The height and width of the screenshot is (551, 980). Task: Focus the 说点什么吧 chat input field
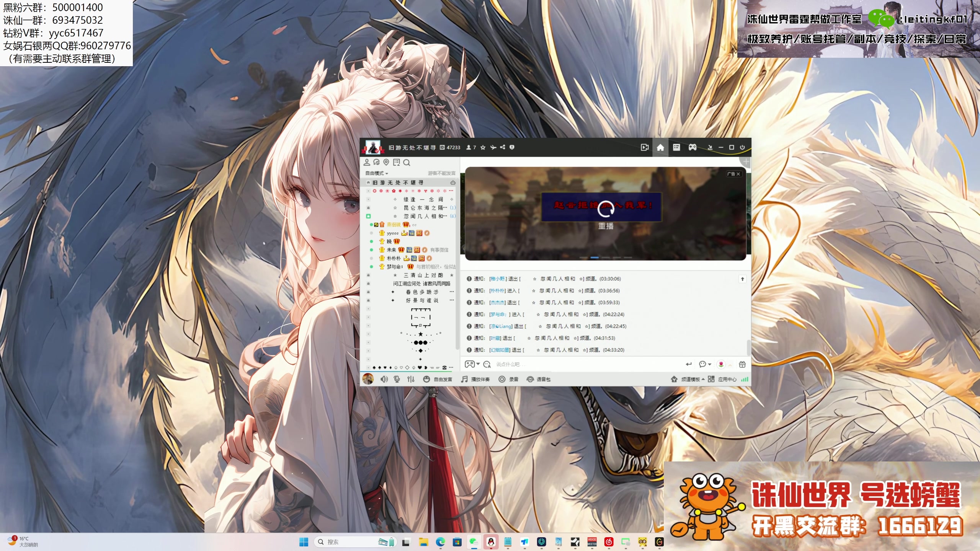(x=588, y=364)
